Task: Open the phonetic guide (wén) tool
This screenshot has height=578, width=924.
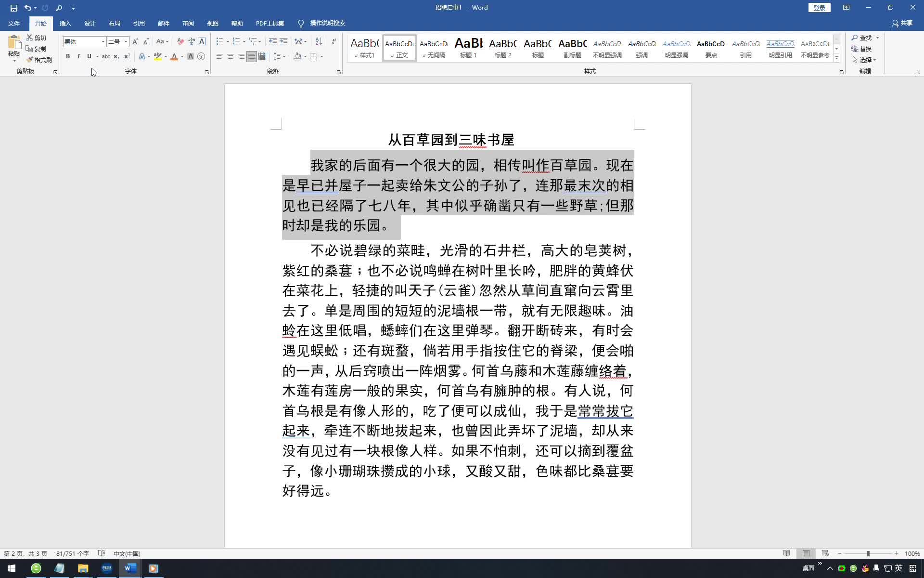Action: (x=191, y=41)
